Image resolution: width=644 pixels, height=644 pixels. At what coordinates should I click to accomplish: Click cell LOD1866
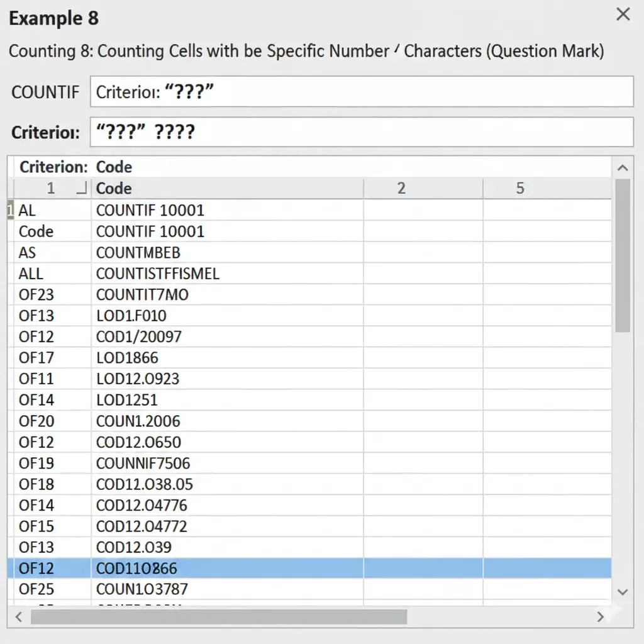pos(127,358)
